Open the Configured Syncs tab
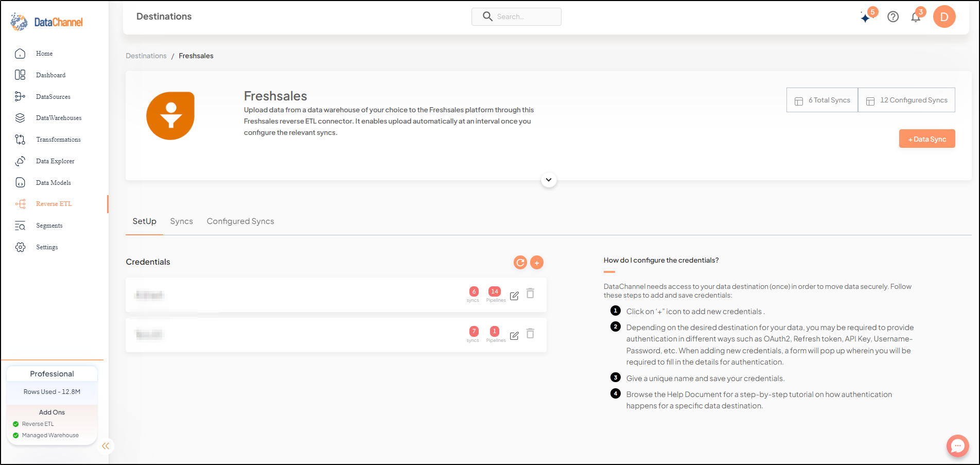 click(x=240, y=221)
